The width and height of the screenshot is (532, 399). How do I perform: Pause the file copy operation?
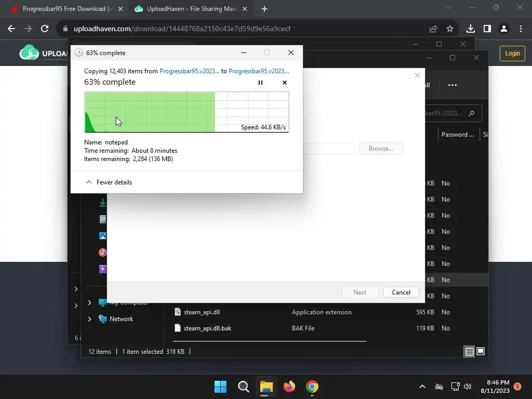260,83
